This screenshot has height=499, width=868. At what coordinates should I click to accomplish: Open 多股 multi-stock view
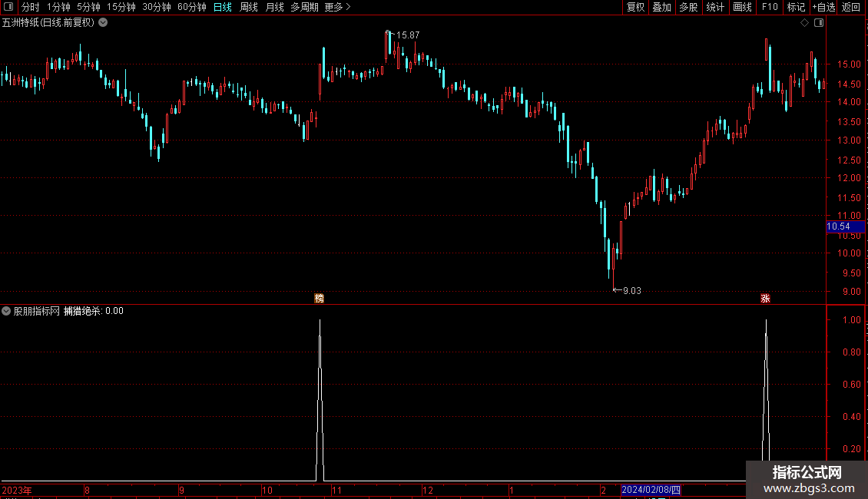tap(689, 7)
